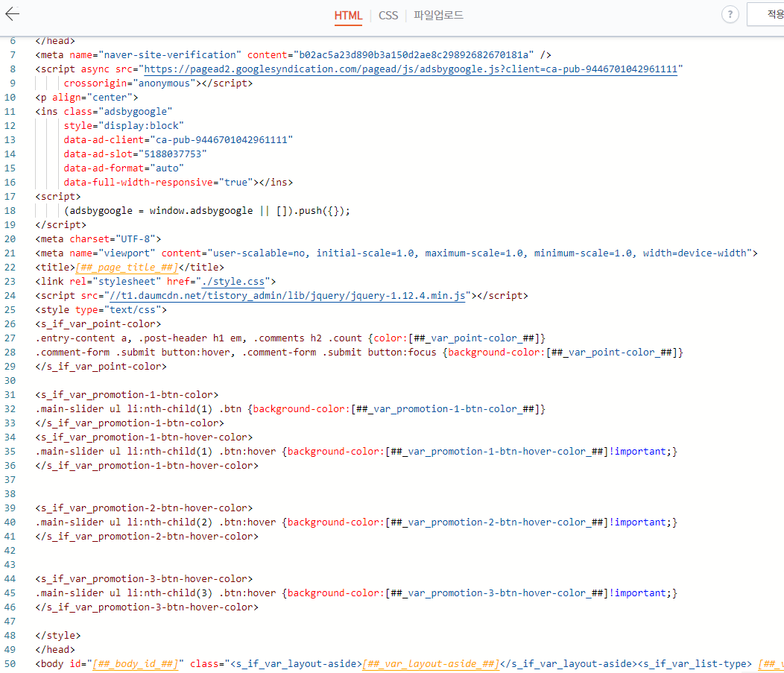
Task: Click the window.adsbygoogle push statement
Action: [x=207, y=211]
